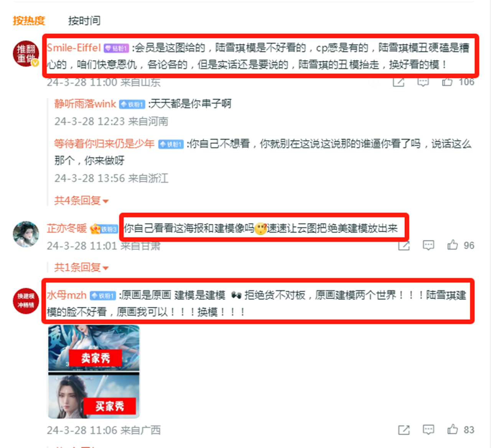Open 静听雨落wink's profile
Image resolution: width=491 pixels, height=448 pixels.
click(x=85, y=103)
